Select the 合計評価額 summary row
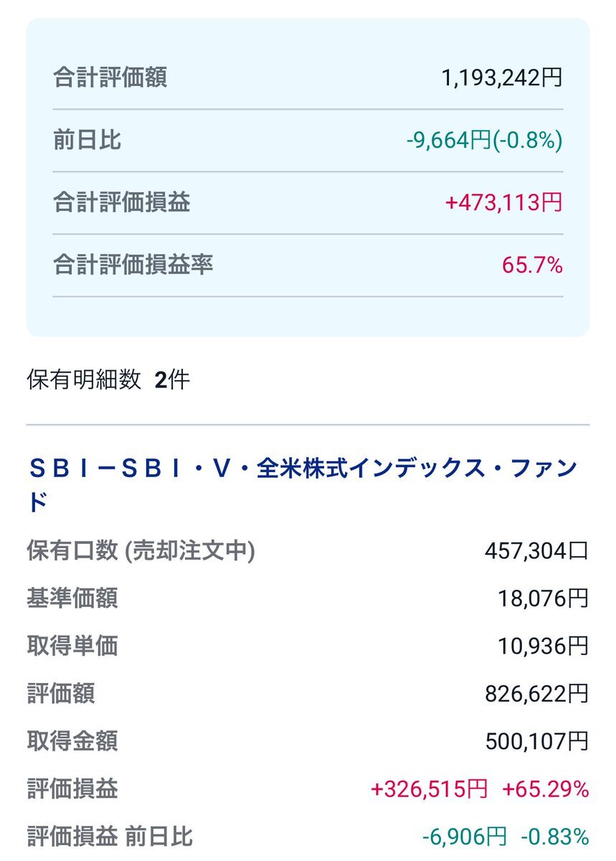The width and height of the screenshot is (616, 861). tap(308, 77)
